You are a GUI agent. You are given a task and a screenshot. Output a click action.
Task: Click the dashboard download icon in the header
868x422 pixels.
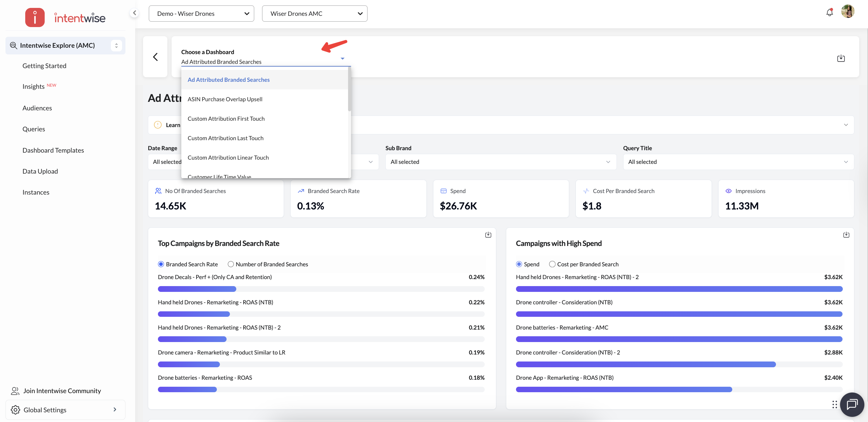841,58
